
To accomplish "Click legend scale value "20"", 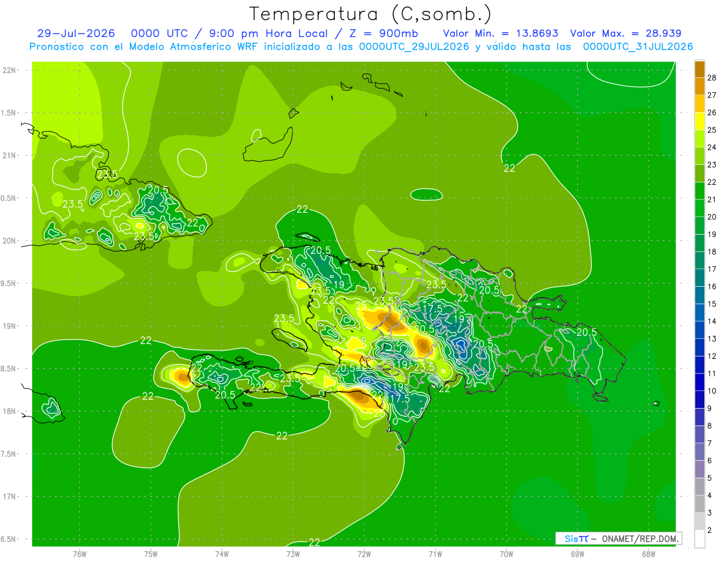I will (712, 217).
